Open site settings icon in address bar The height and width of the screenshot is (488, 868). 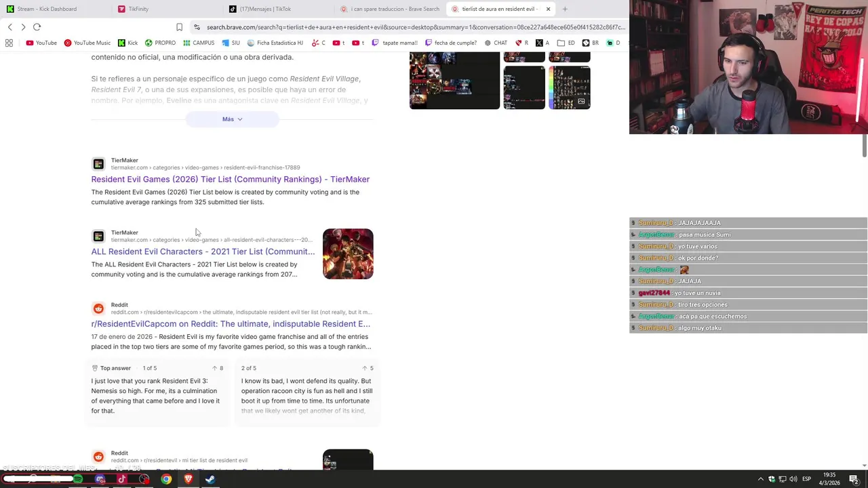(197, 27)
